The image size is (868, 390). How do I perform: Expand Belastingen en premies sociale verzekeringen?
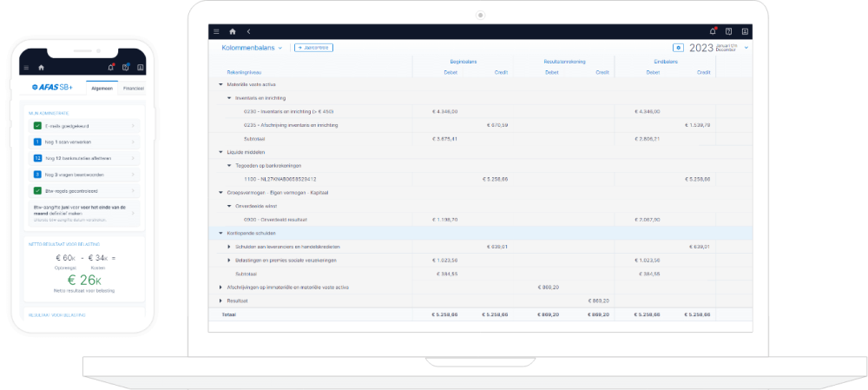pyautogui.click(x=228, y=260)
